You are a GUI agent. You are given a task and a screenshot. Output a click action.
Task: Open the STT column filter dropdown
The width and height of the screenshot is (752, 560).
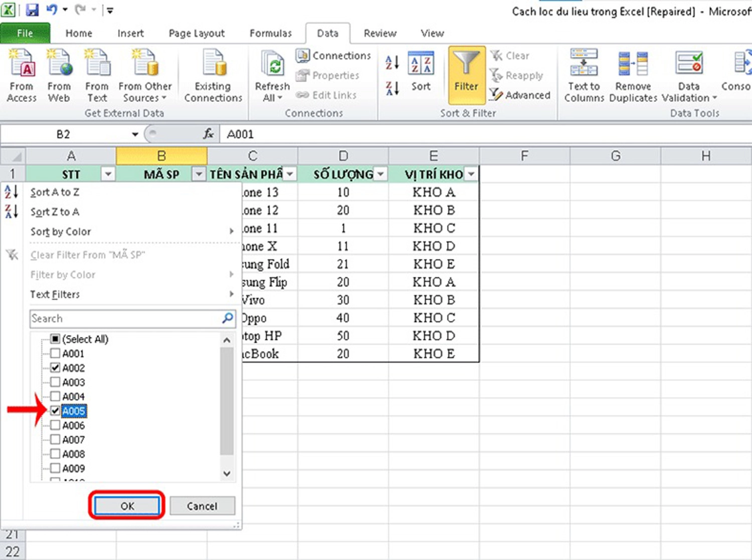[108, 174]
